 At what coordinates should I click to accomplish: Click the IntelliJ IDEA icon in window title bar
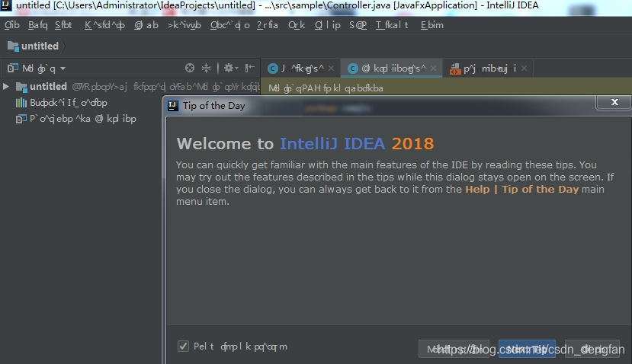coord(5,5)
